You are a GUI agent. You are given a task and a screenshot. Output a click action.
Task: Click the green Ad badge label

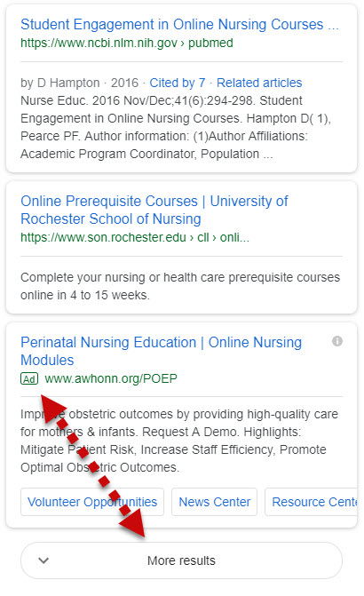point(29,378)
